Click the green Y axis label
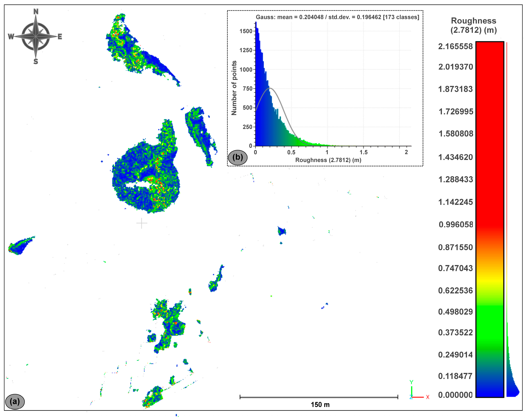 pyautogui.click(x=411, y=382)
